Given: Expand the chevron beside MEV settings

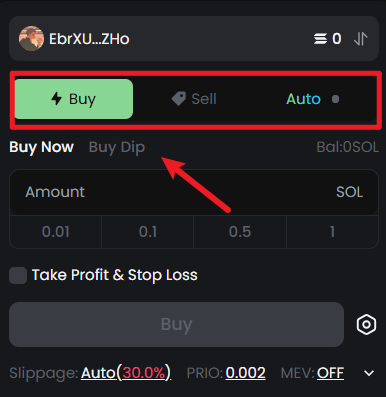Looking at the screenshot, I should [369, 373].
